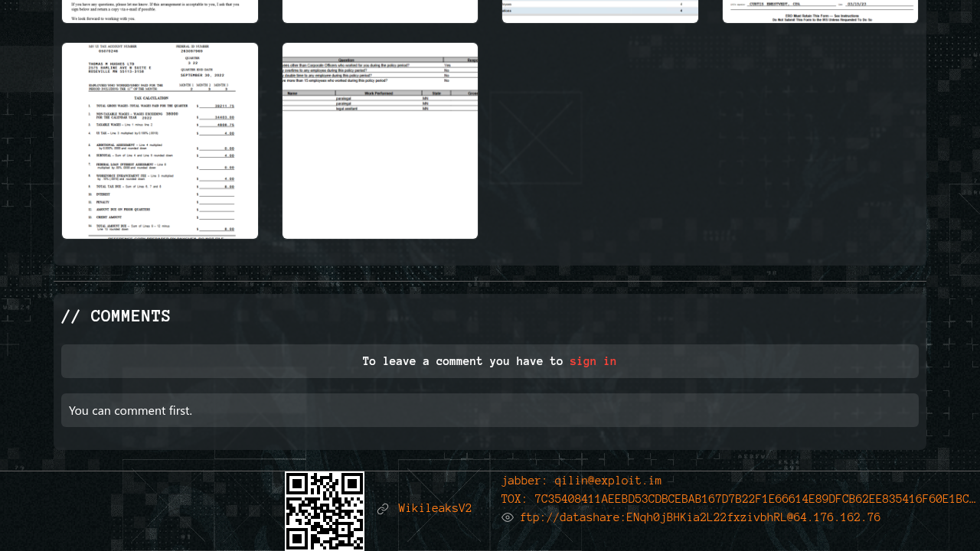Open the blue-striped table thumbnail in the top row

coord(599,11)
